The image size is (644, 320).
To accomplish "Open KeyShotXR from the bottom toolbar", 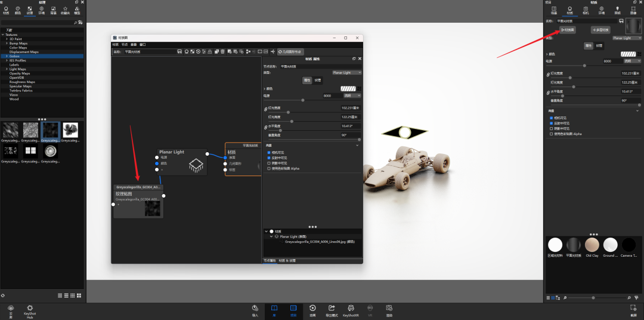I will point(351,310).
